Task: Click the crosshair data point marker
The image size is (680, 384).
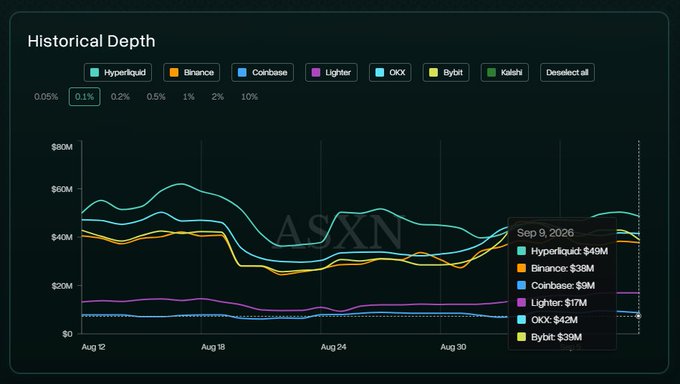Action: tap(638, 316)
